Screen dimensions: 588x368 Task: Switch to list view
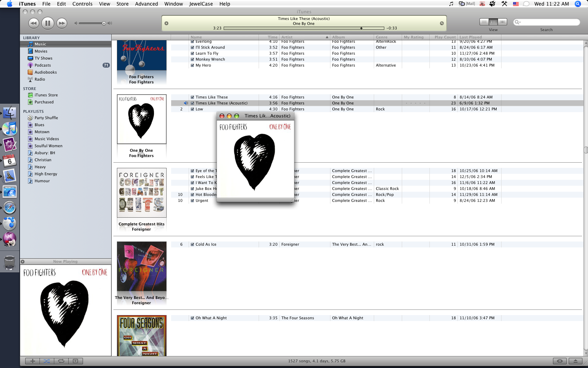coord(484,22)
